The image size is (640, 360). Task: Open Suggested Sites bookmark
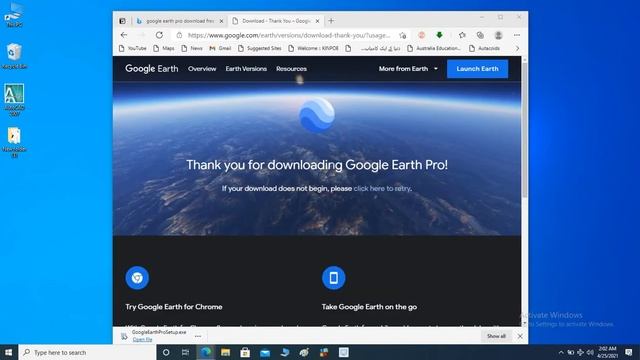click(260, 48)
